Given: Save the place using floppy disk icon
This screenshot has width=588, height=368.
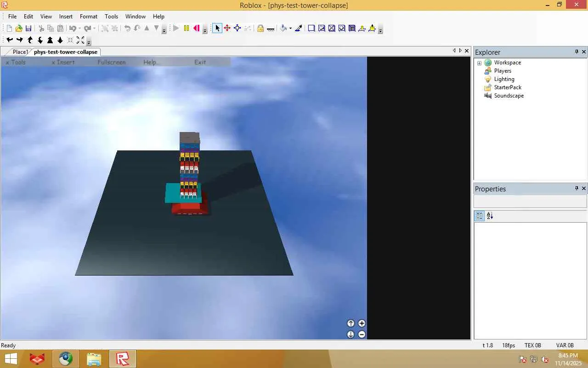Looking at the screenshot, I should (x=28, y=29).
